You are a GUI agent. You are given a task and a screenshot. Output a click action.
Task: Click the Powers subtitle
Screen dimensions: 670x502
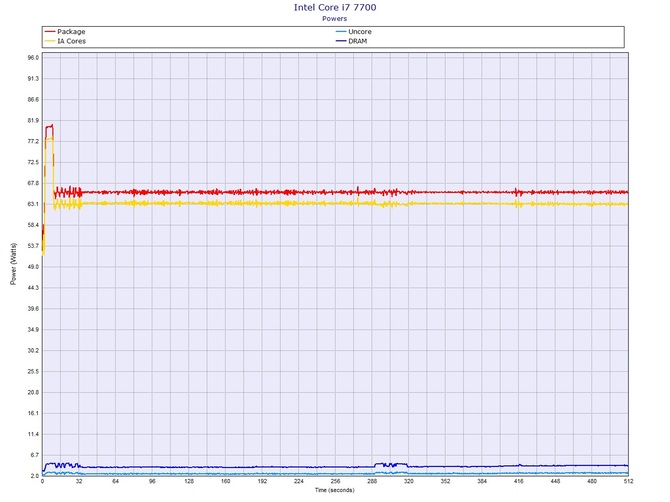pos(335,18)
